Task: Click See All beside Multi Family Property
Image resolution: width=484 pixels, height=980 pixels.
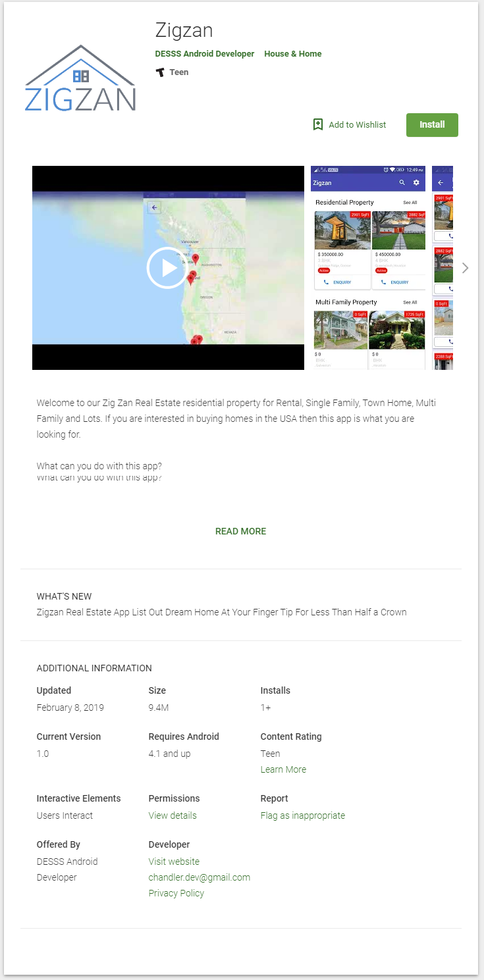Action: 410,303
